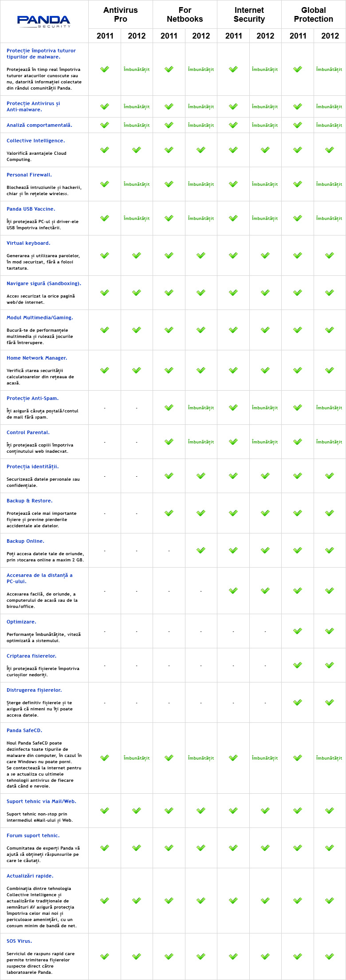The width and height of the screenshot is (346, 980).
Task: Click For Netbooks 2012 checkmark for Backup Online
Action: click(201, 550)
